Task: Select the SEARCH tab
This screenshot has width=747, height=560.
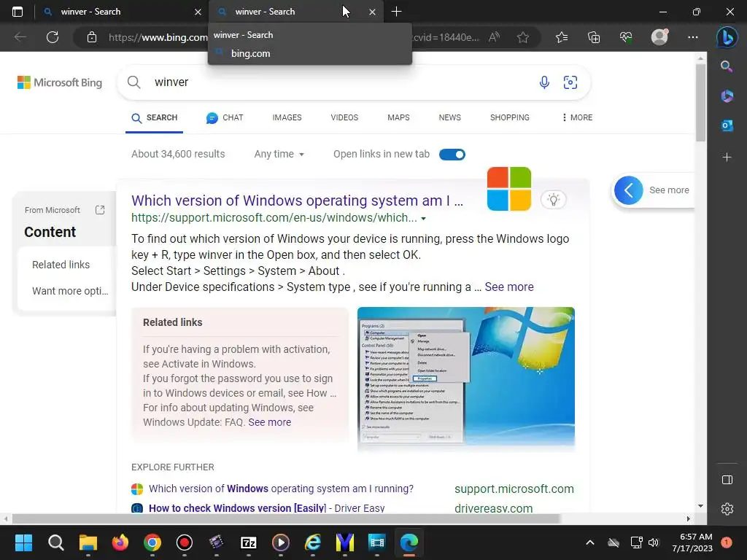Action: coord(155,117)
